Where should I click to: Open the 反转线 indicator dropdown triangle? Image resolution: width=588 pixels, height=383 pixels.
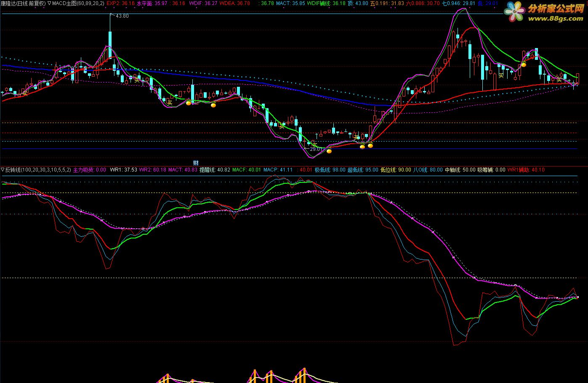click(x=3, y=170)
